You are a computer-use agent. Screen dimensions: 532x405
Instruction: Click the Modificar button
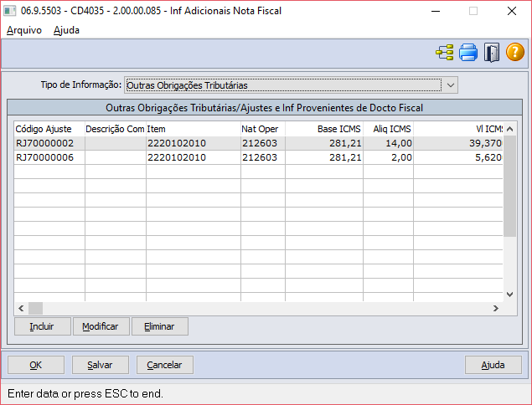point(101,326)
